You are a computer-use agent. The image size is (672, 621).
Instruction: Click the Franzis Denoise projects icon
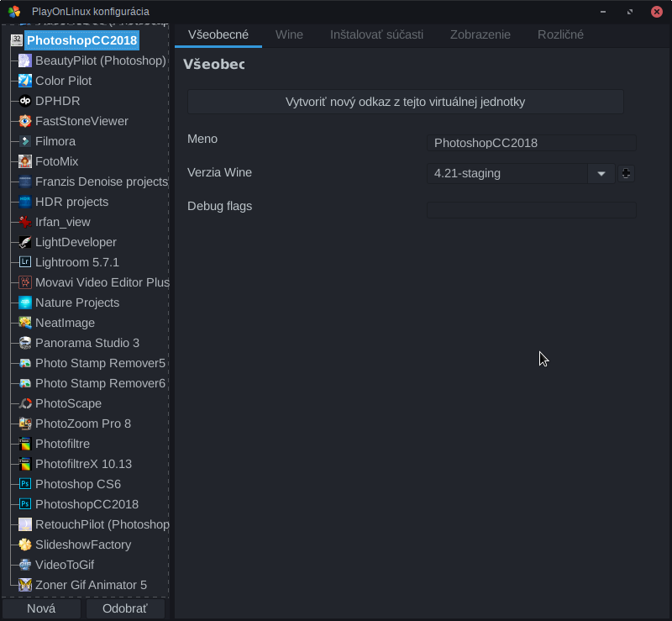[25, 182]
